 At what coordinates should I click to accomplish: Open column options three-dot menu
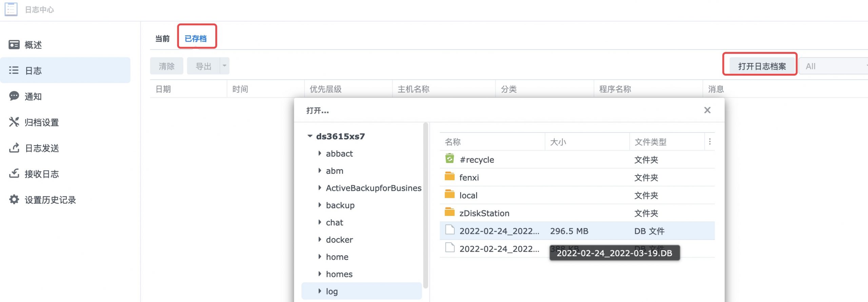click(710, 142)
